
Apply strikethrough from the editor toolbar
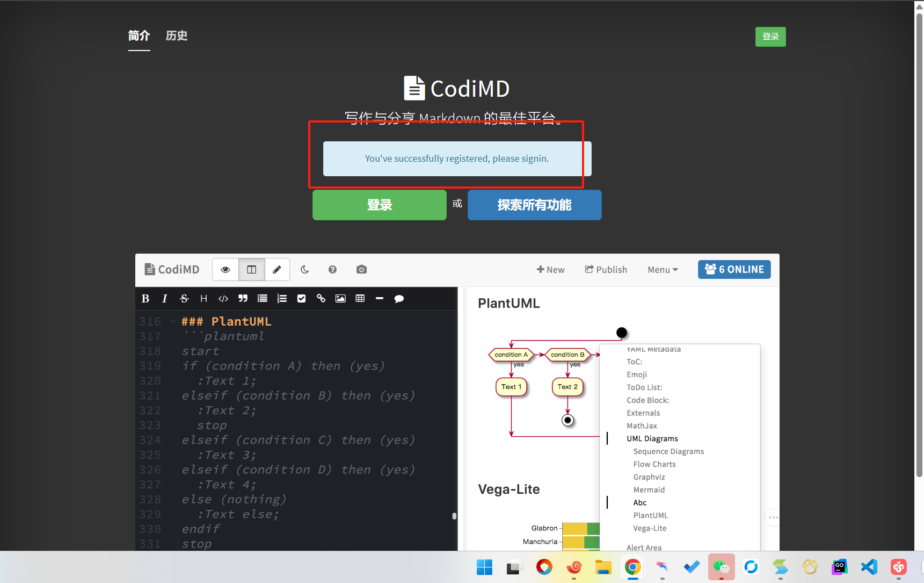pos(184,299)
